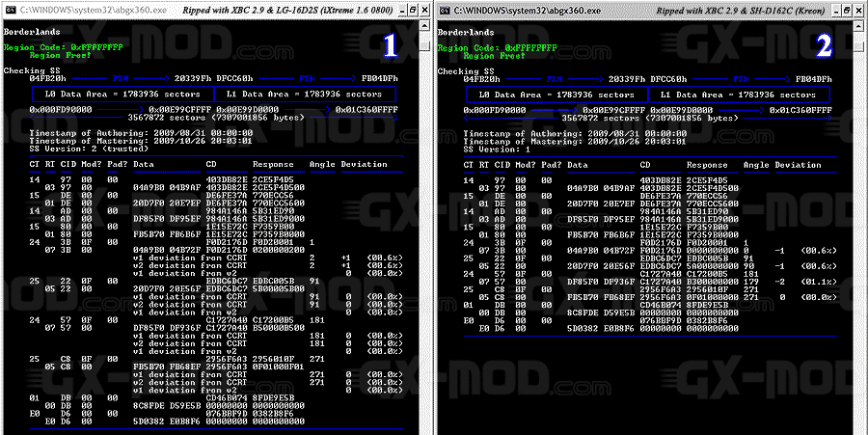Close the right abgx360 console window
868x435 pixels.
coord(858,10)
